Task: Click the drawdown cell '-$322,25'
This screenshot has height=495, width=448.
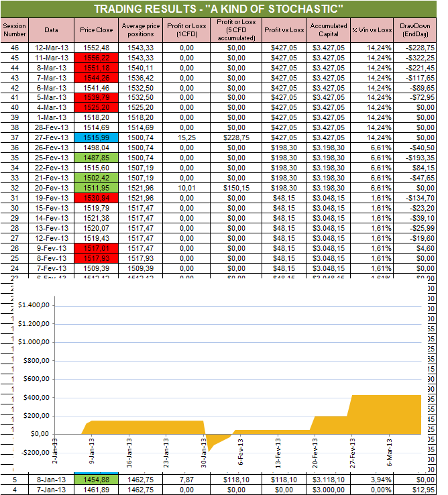Action: pos(415,58)
